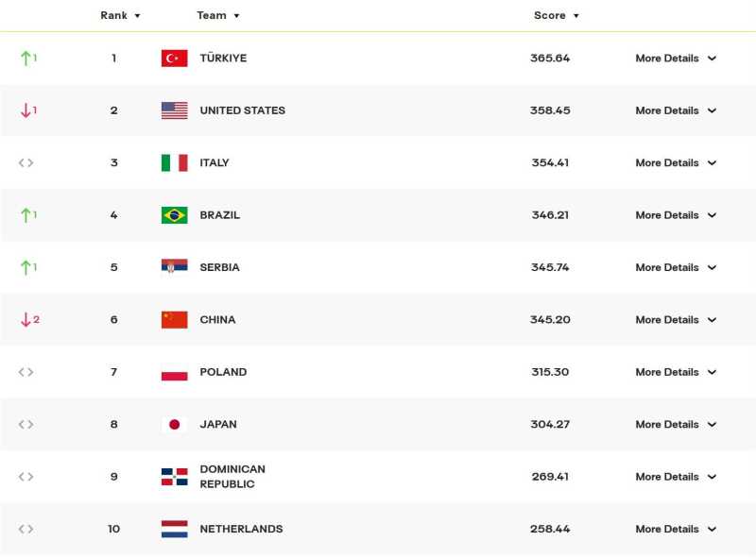Viewport: 756px width, 558px height.
Task: Sort the table by Team column
Action: [218, 16]
